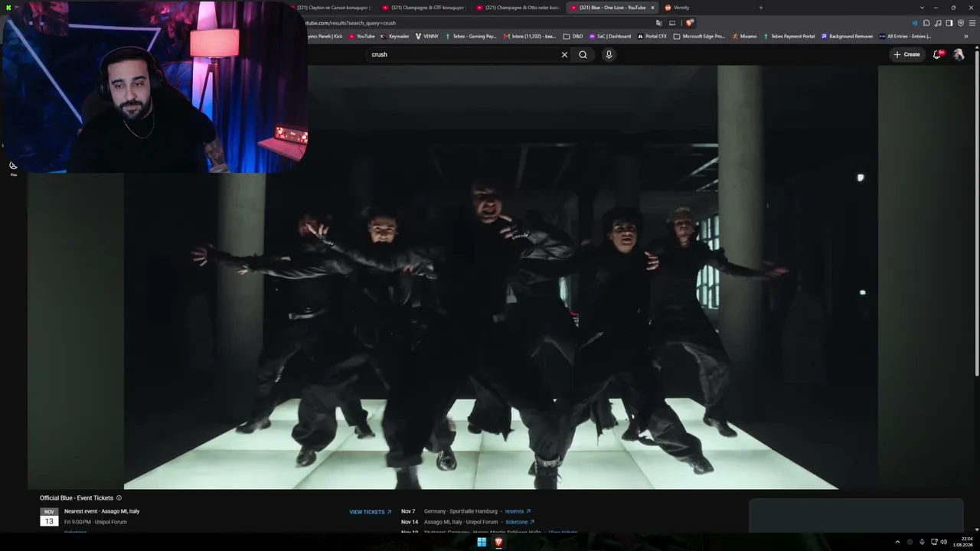Show hidden system tray icons chevron
Viewport: 980px width, 551px height.
point(897,542)
